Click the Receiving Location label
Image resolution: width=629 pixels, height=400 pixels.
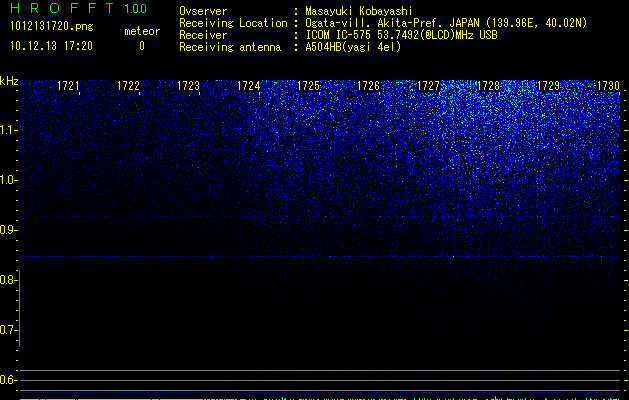pos(233,23)
